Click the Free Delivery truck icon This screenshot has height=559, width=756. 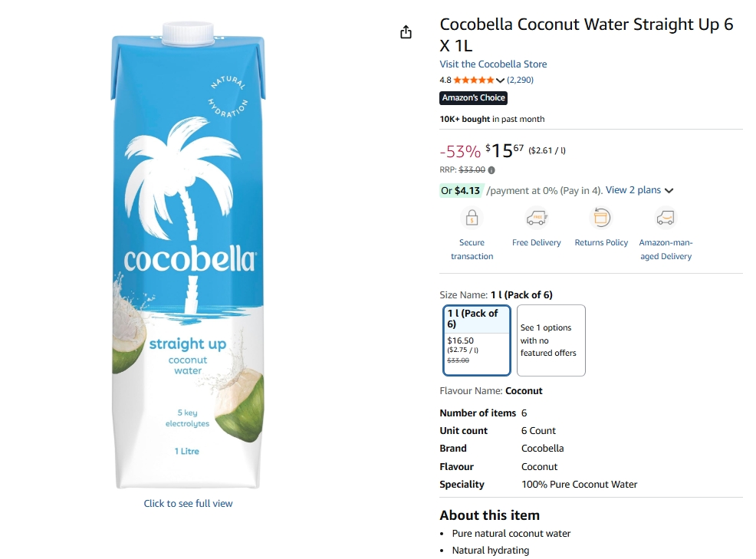[x=536, y=219]
